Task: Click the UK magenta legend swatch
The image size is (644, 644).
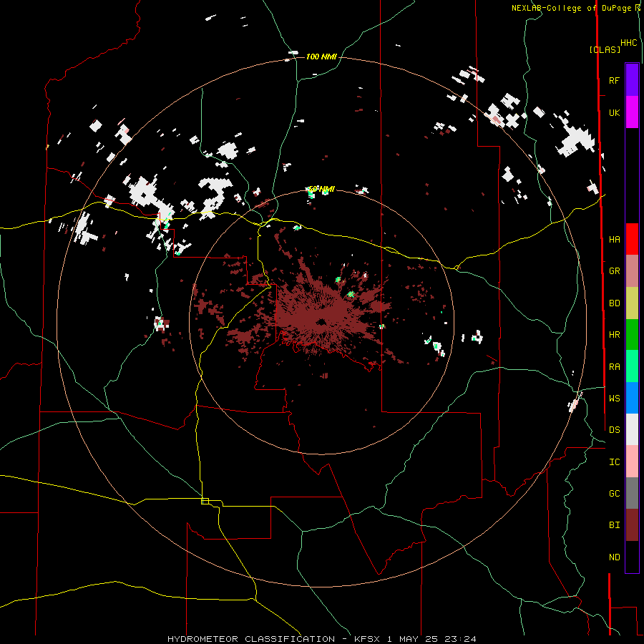Action: (x=632, y=112)
